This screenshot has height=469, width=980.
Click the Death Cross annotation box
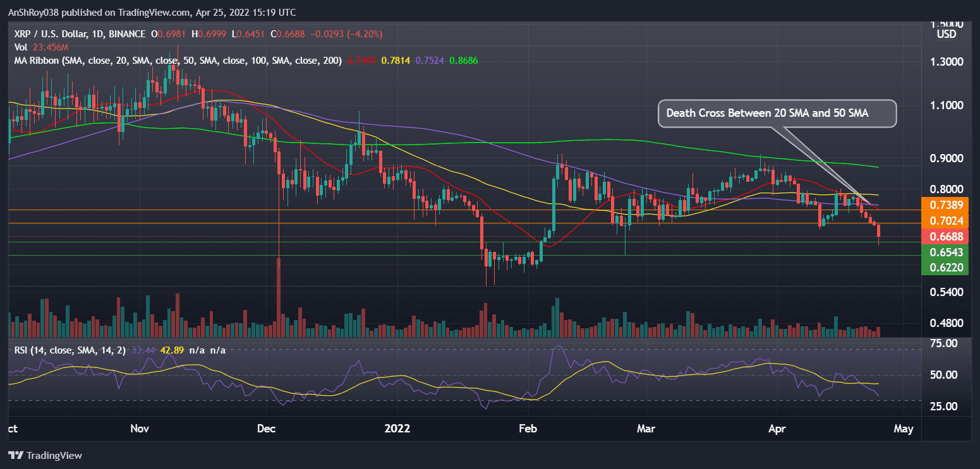[x=777, y=113]
